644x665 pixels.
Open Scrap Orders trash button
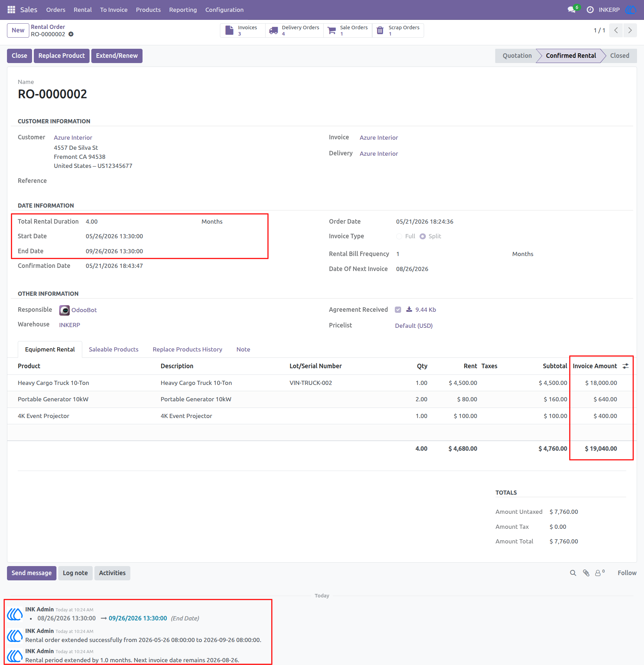(x=398, y=30)
